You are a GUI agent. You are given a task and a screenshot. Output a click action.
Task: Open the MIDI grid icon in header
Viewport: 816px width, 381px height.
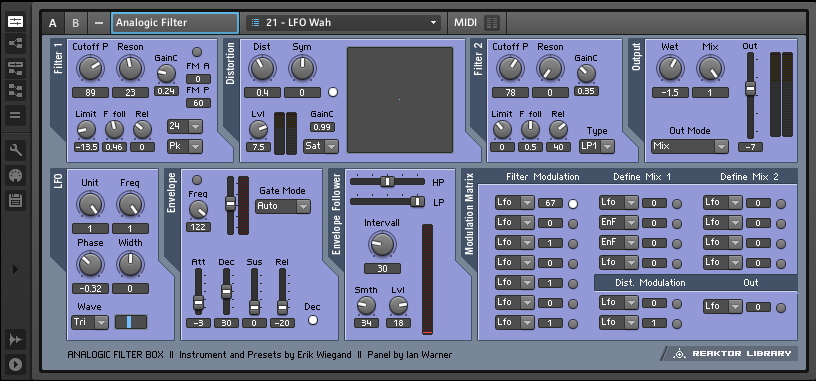(x=491, y=22)
